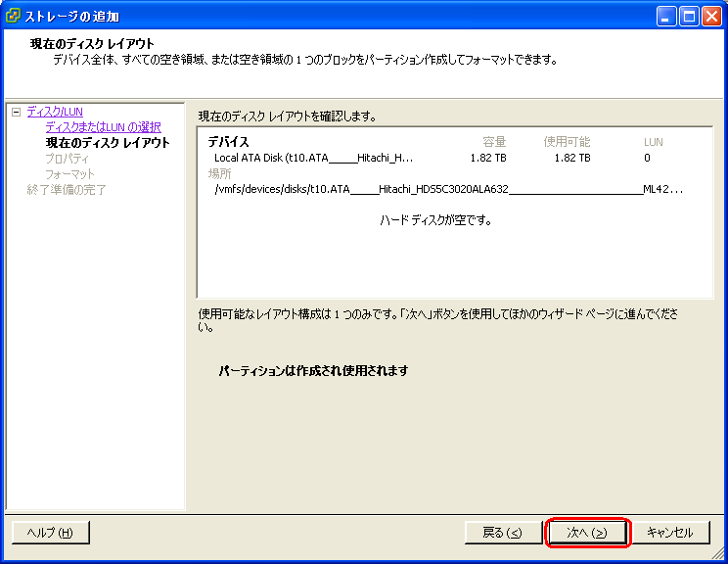The height and width of the screenshot is (564, 728).
Task: Close the ストレージの追加 wizard window
Action: pos(711,16)
